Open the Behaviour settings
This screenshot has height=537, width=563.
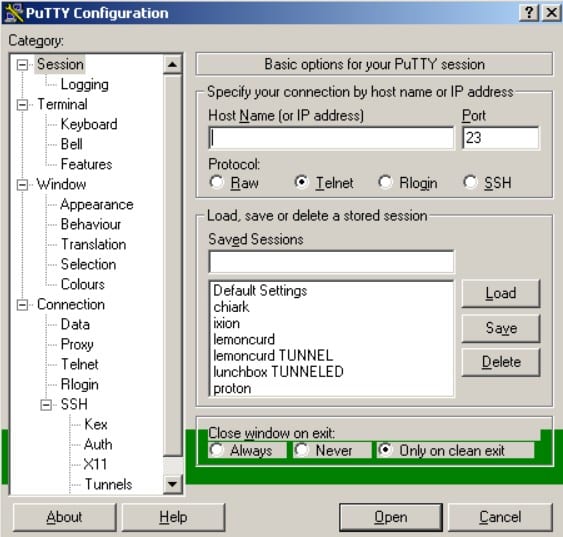pyautogui.click(x=91, y=224)
